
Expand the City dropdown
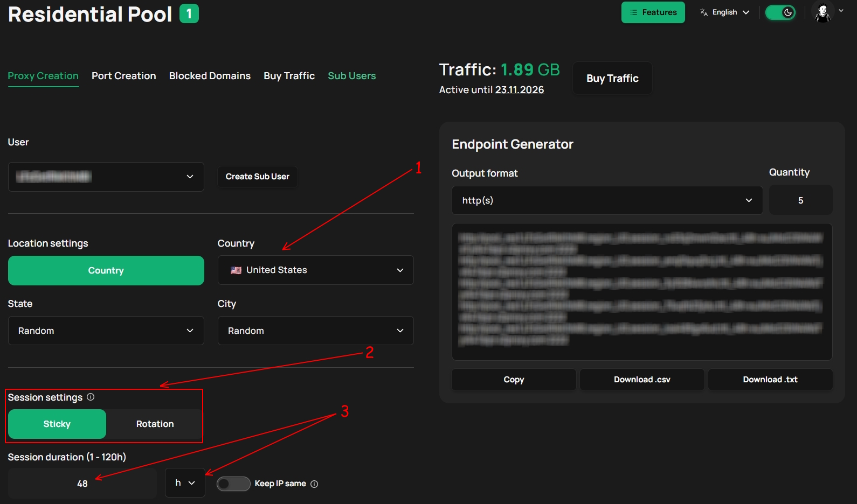[x=316, y=331]
